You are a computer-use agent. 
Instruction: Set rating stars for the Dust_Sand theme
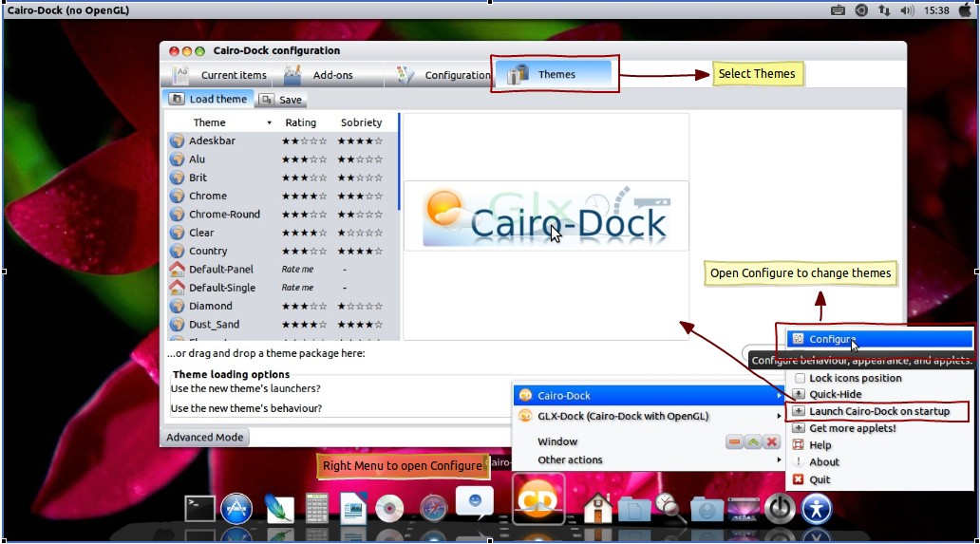coord(305,325)
